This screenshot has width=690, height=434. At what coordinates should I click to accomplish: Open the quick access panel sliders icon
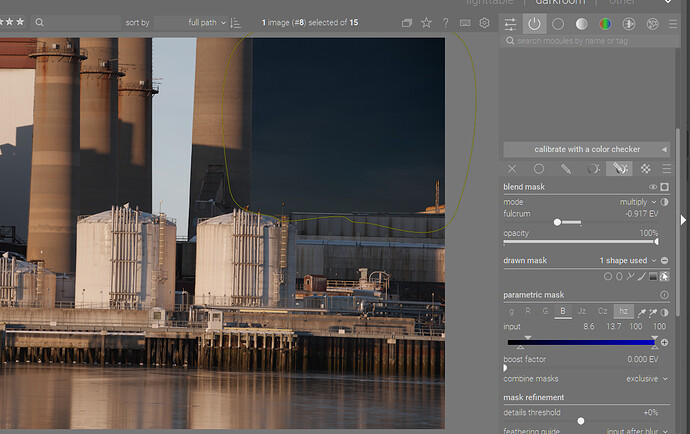510,23
